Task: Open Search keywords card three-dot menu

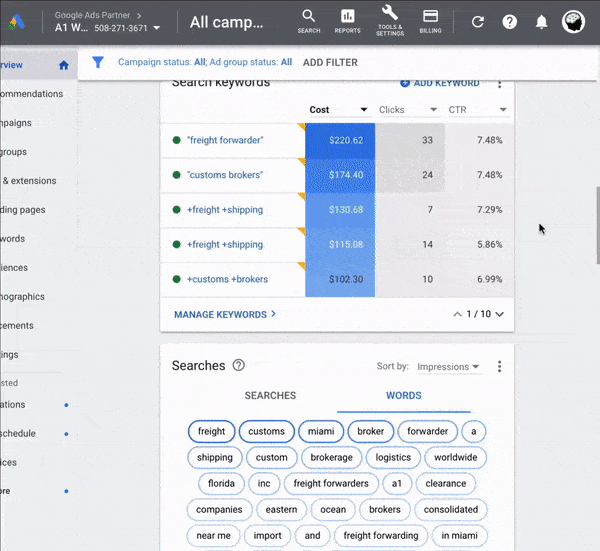Action: 499,84
